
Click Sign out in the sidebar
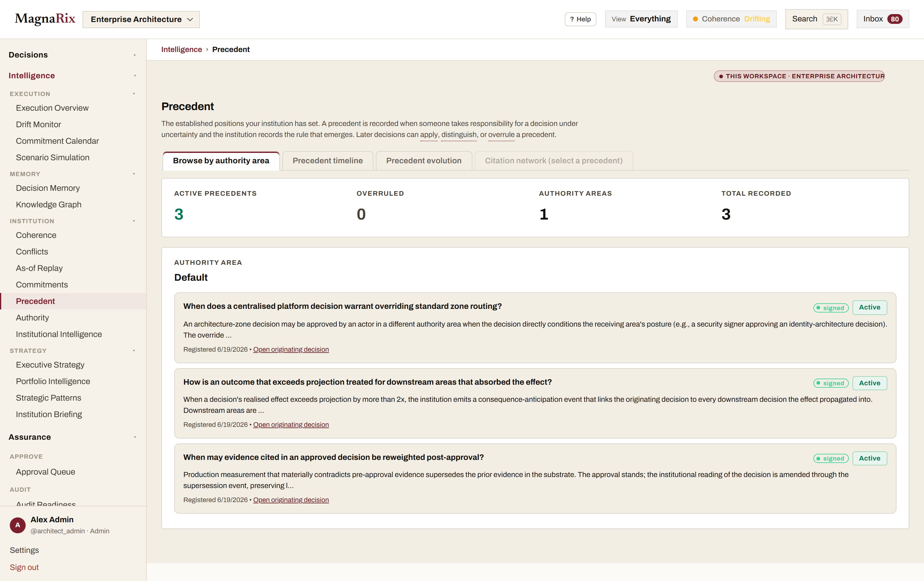point(24,567)
